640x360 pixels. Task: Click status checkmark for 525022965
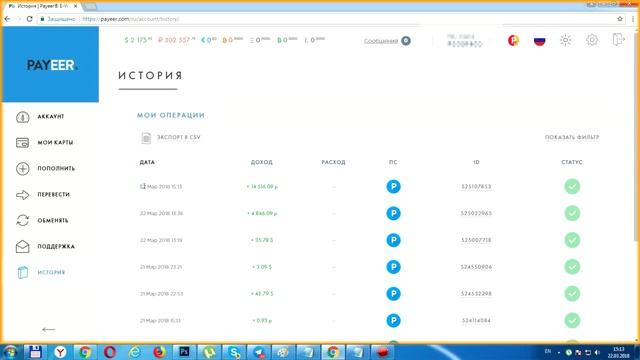(x=572, y=213)
